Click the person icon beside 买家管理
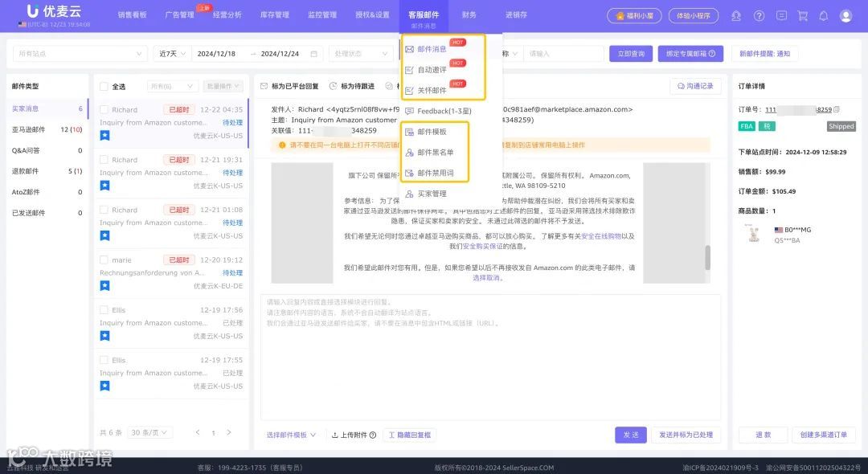The height and width of the screenshot is (474, 868). pyautogui.click(x=409, y=194)
